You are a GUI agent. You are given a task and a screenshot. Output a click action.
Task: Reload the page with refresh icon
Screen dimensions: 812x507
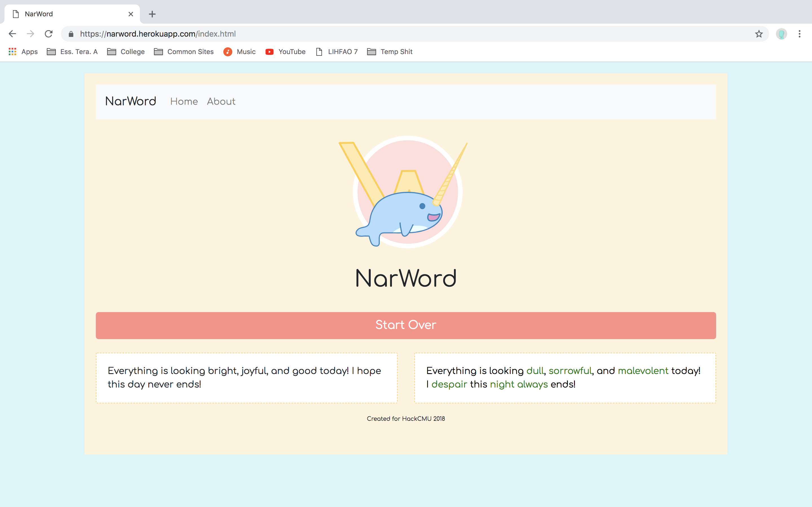pos(49,34)
